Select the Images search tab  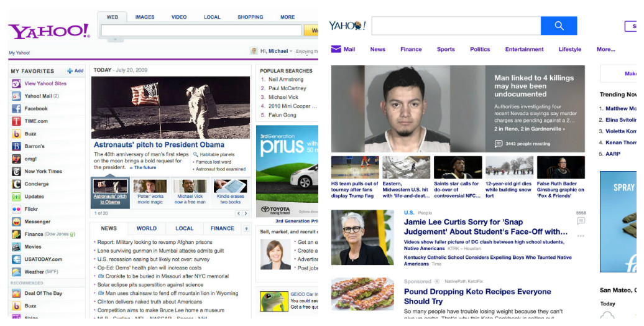point(145,17)
